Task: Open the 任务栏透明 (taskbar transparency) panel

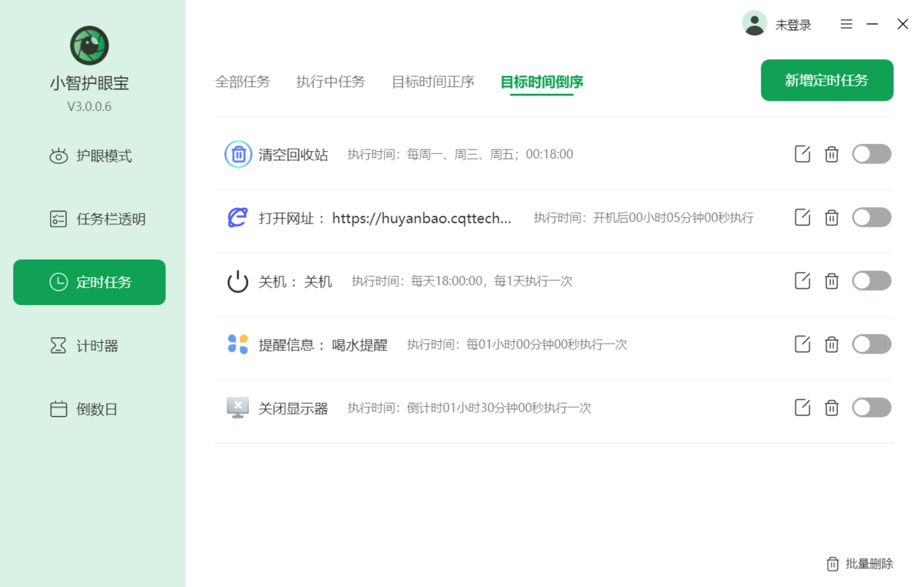Action: pos(89,219)
